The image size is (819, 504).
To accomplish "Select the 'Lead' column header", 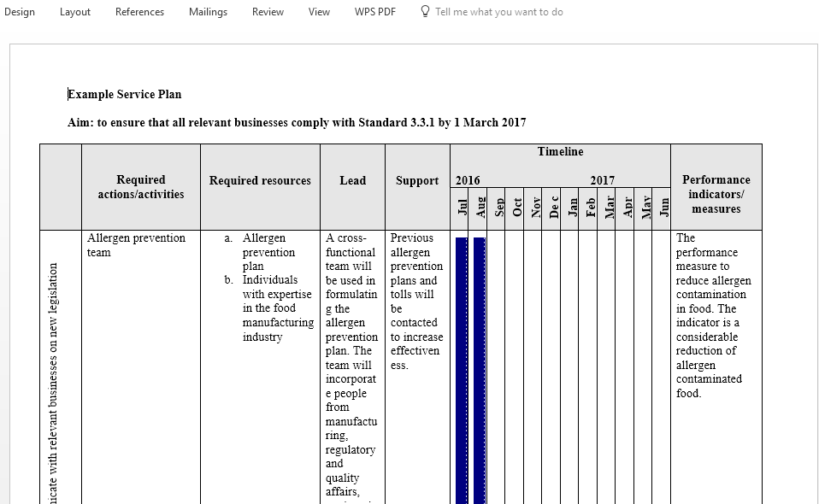I will tap(352, 187).
